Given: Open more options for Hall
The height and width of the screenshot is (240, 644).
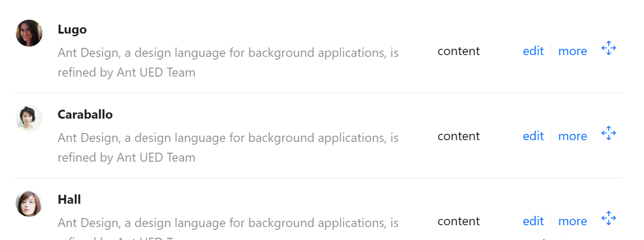Looking at the screenshot, I should [572, 221].
